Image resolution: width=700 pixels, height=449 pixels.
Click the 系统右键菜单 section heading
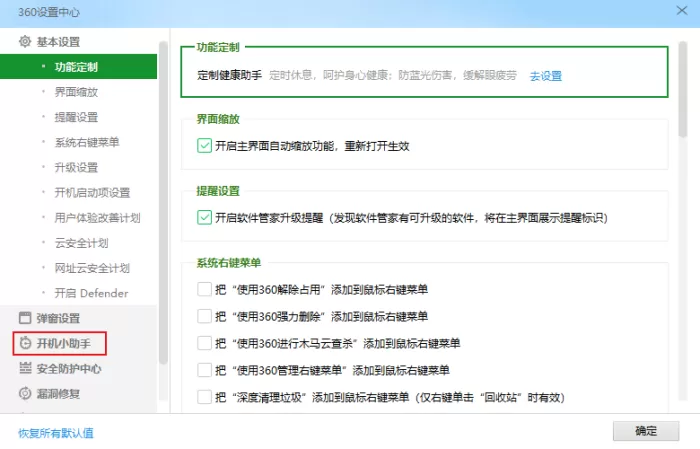pos(229,263)
